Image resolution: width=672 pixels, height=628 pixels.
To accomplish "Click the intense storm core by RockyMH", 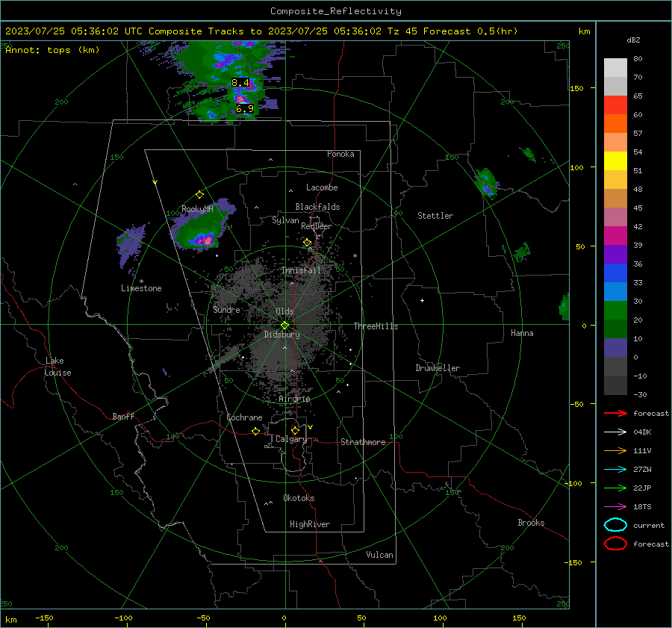I will [205, 240].
